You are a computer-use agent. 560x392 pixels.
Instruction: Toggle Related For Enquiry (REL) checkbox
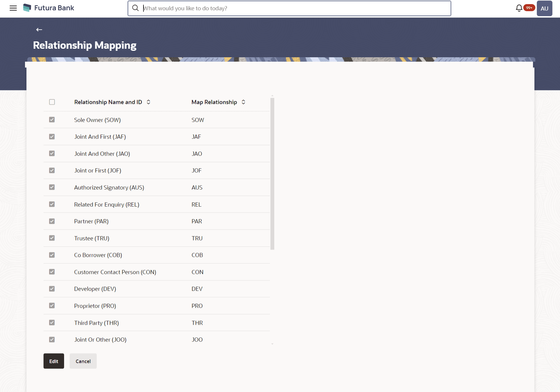pos(52,204)
